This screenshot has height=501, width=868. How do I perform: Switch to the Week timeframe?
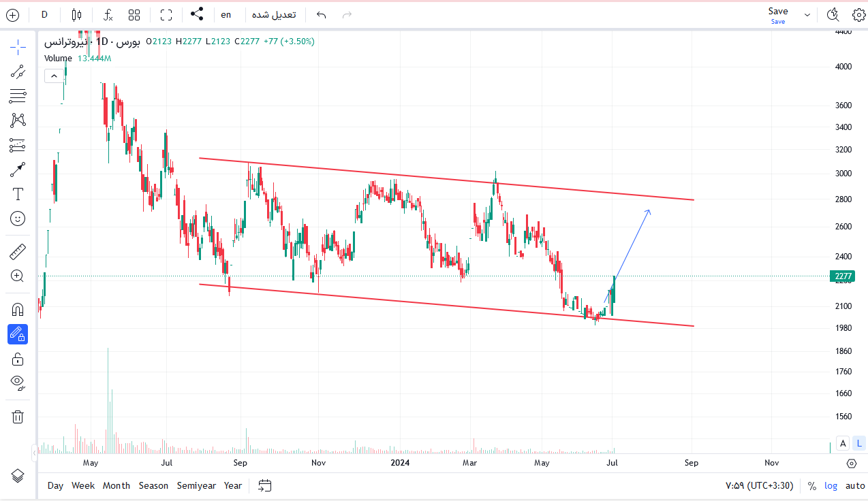pos(83,486)
